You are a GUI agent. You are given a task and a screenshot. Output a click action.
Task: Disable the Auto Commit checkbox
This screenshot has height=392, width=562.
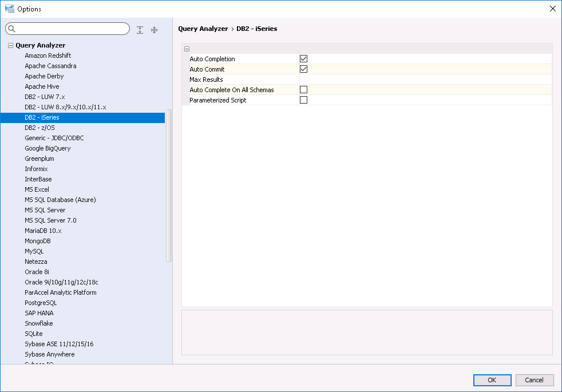tap(304, 69)
